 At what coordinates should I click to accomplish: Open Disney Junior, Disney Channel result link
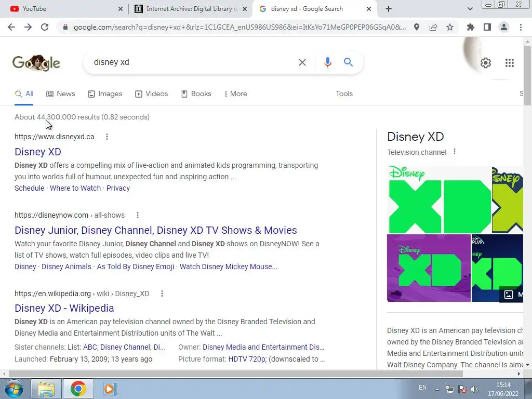click(x=156, y=230)
